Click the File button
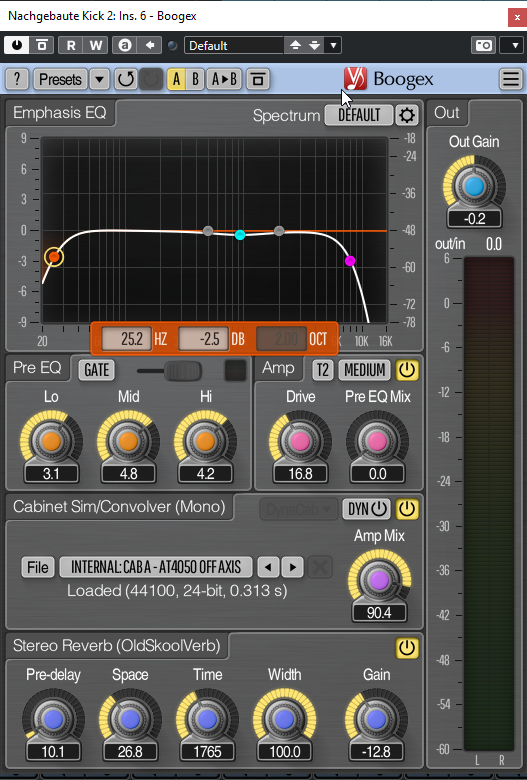 pos(38,567)
